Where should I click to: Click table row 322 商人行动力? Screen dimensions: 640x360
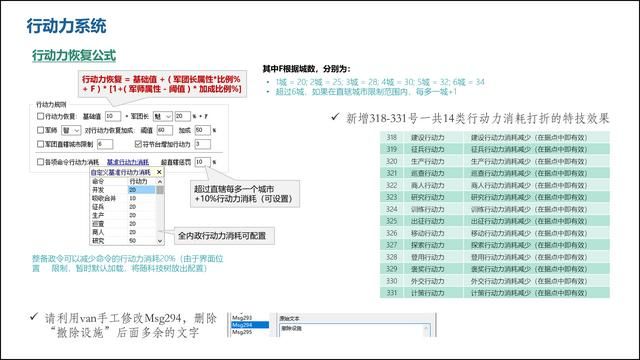[x=495, y=185]
